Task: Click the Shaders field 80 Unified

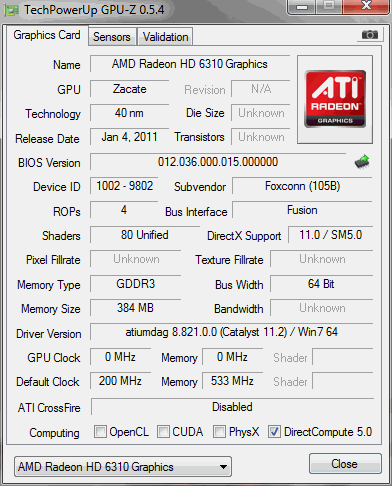Action: tap(145, 235)
